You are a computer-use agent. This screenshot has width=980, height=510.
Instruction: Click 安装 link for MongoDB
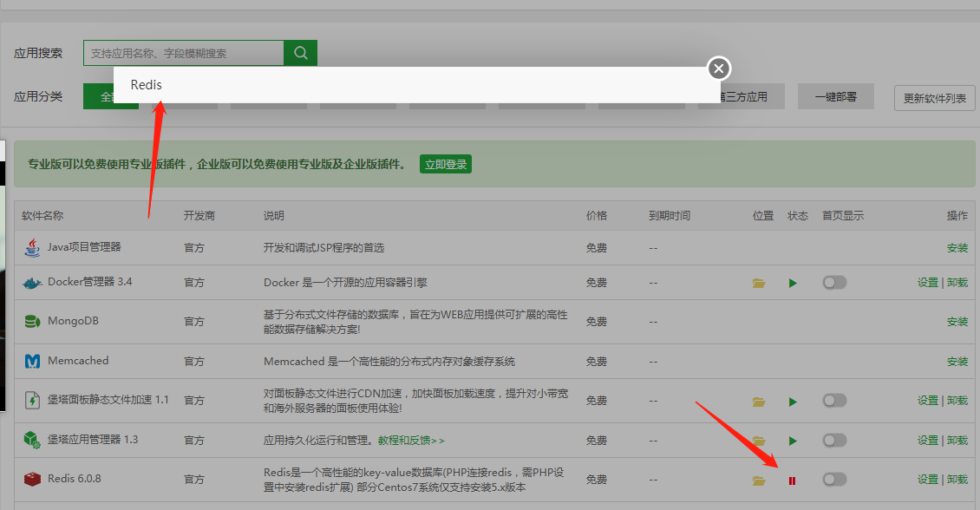click(957, 322)
